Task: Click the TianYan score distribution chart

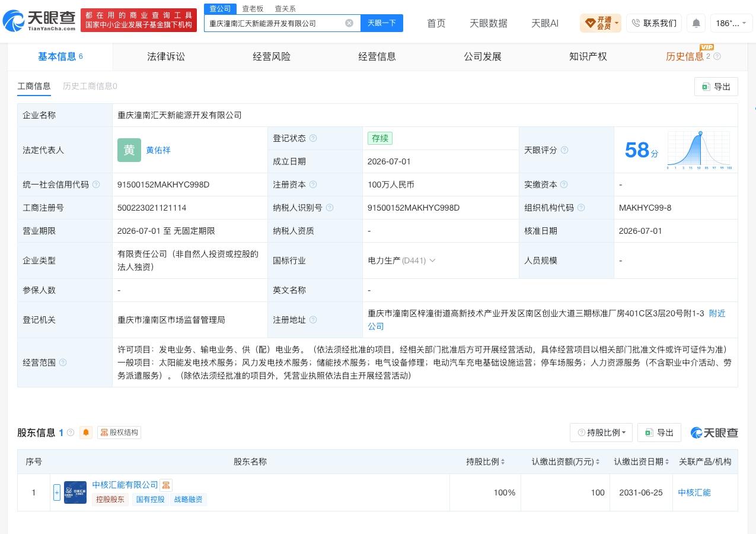Action: tap(699, 150)
